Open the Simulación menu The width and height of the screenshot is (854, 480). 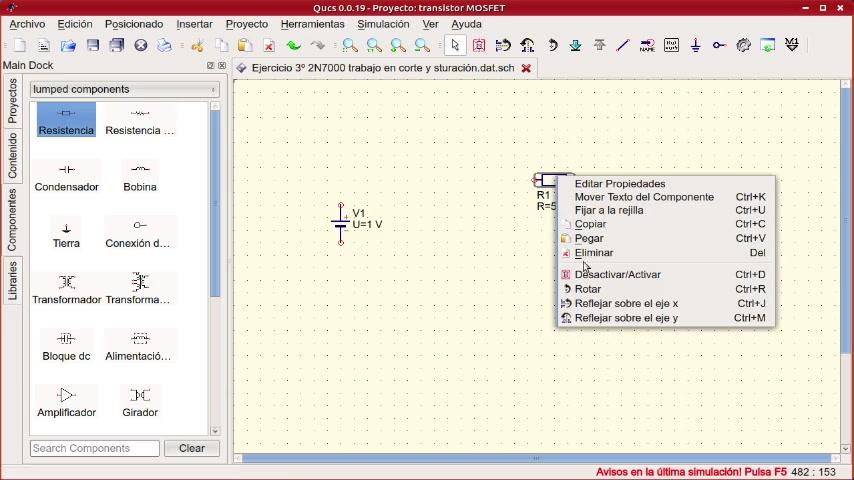point(383,24)
